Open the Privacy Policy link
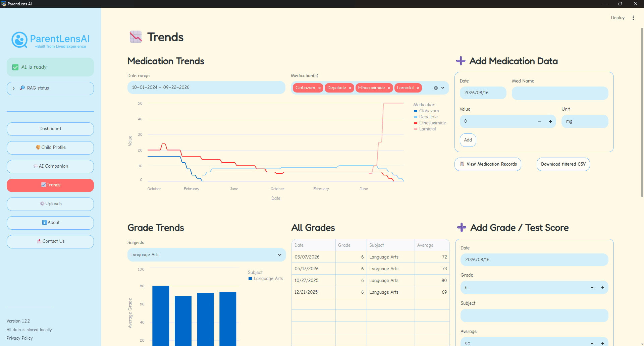The width and height of the screenshot is (644, 346). click(x=20, y=338)
